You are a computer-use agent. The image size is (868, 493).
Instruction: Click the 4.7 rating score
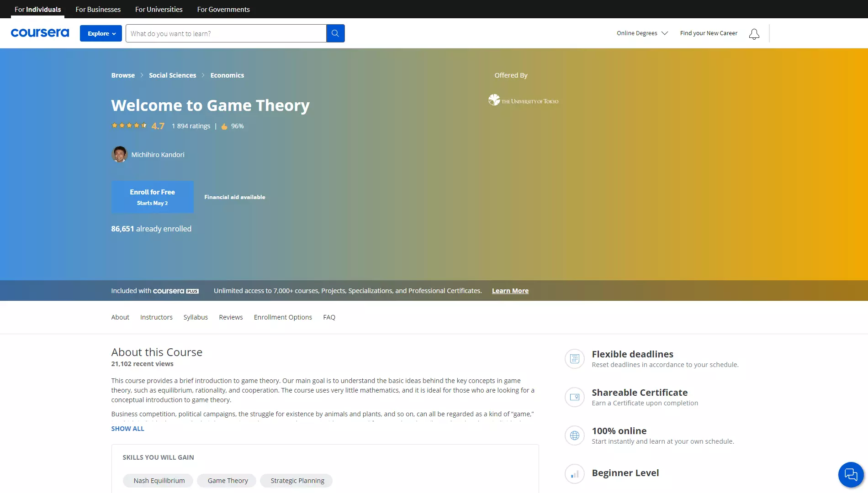158,126
